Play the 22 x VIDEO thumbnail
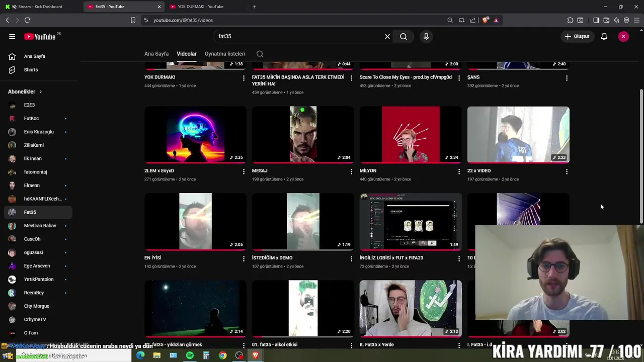Viewport: 644px width, 362px height. pos(518,135)
